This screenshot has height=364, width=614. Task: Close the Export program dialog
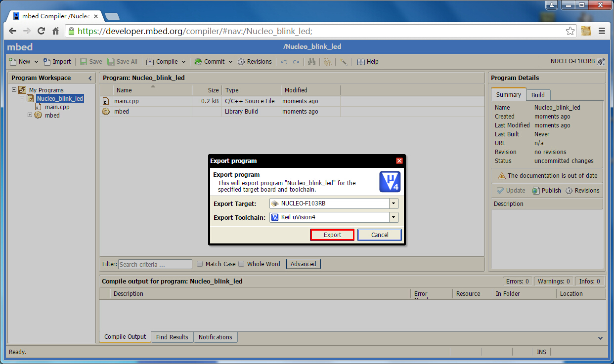click(x=399, y=161)
